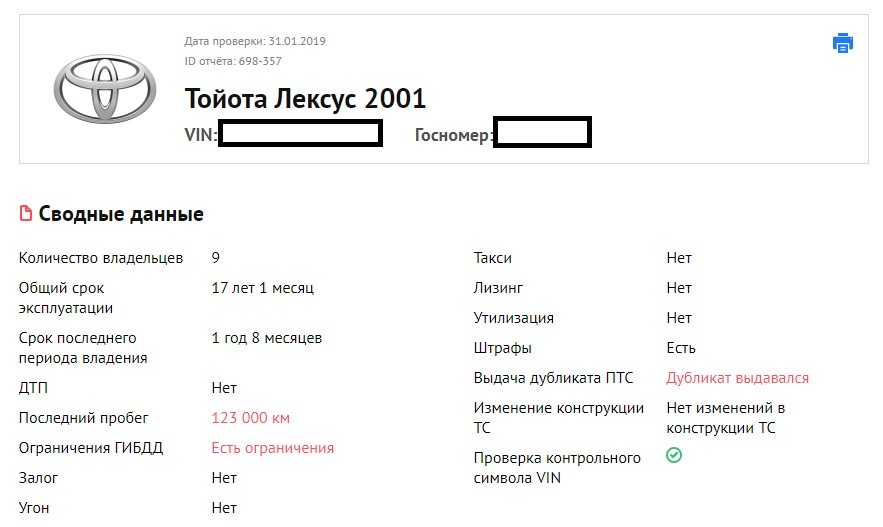Click the green VIN checkmark icon

pyautogui.click(x=674, y=455)
